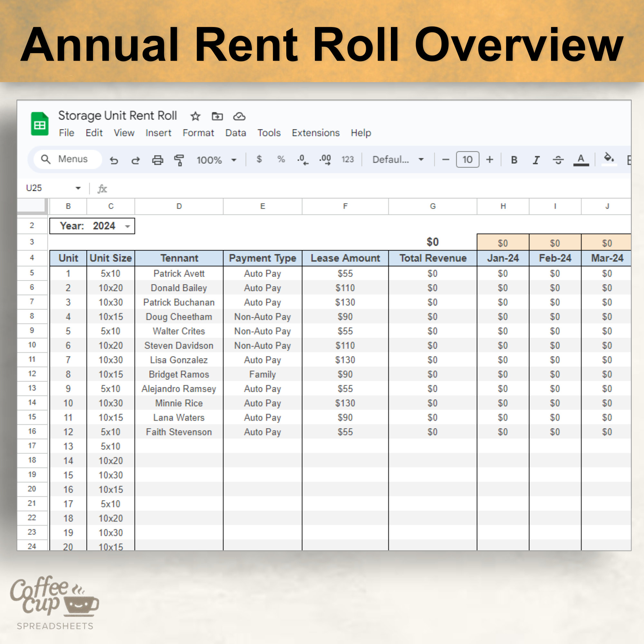Expand the font selector dropdown

(x=421, y=160)
